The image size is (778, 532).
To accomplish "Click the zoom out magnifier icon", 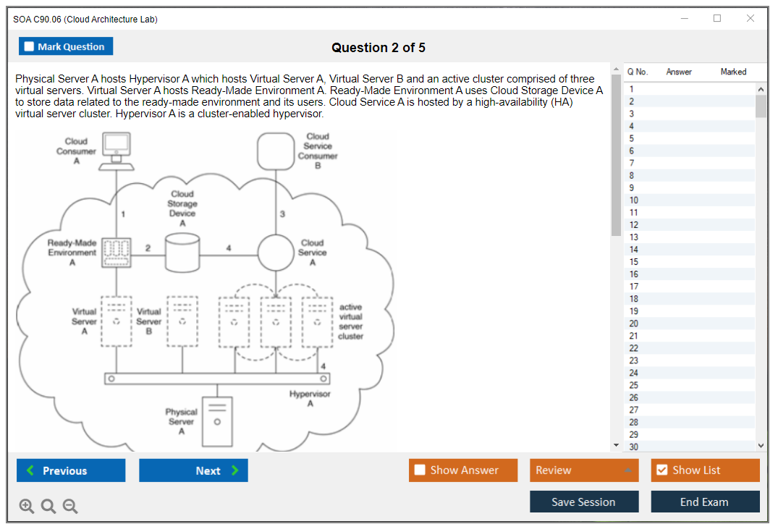I will tap(70, 507).
